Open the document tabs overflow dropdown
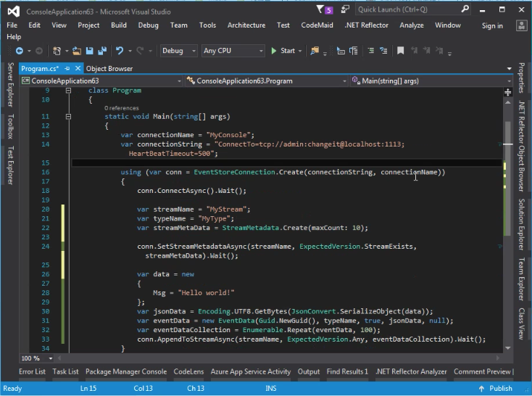 (510, 69)
